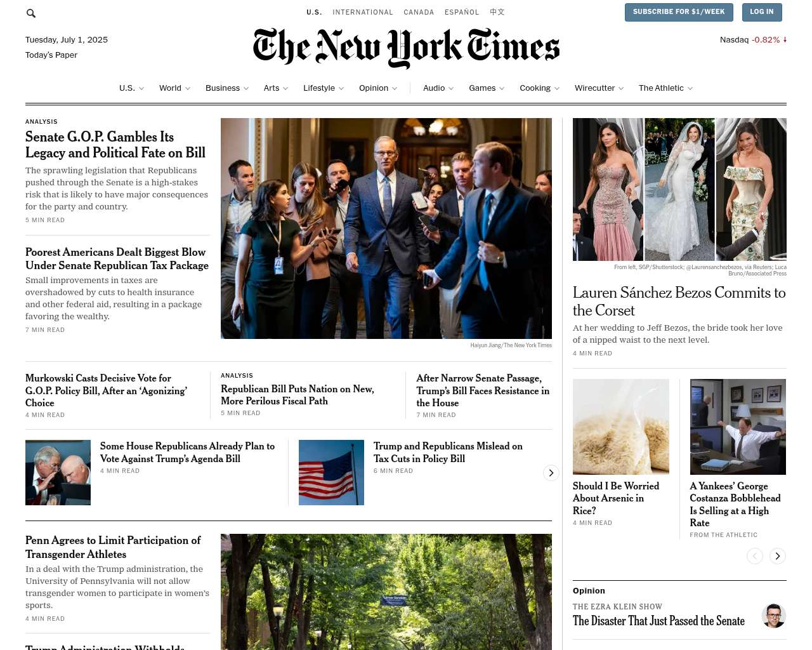Click the Log In button
Image resolution: width=812 pixels, height=650 pixels.
762,12
